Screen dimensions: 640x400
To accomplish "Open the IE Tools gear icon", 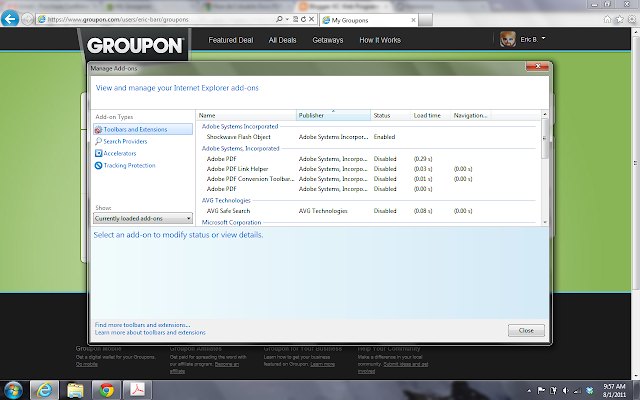I will [x=632, y=19].
